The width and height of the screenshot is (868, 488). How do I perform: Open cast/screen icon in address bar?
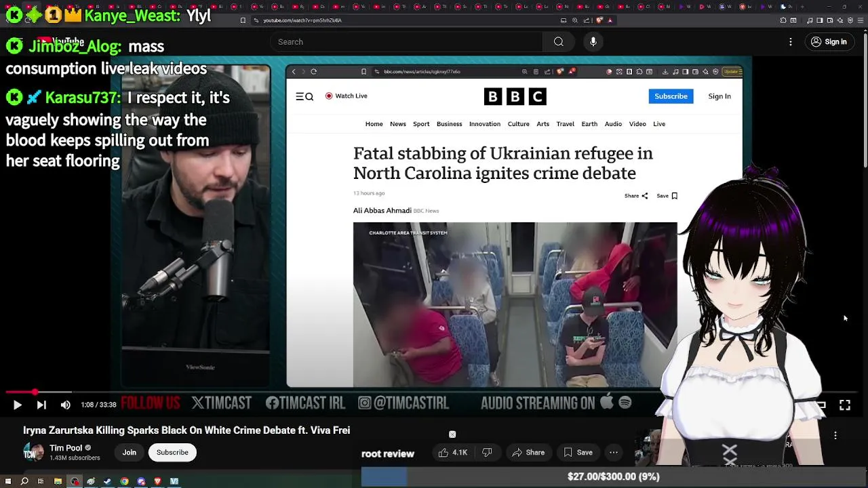[x=564, y=20]
